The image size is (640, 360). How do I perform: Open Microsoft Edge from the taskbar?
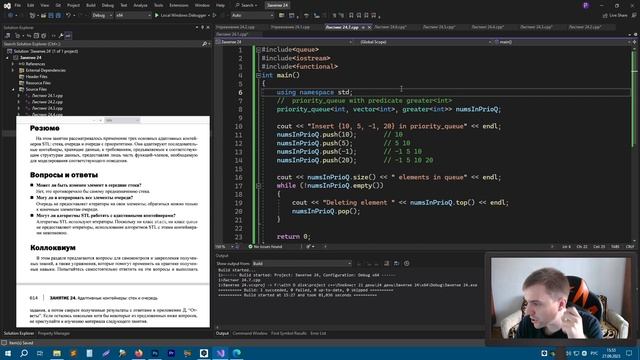[237, 353]
